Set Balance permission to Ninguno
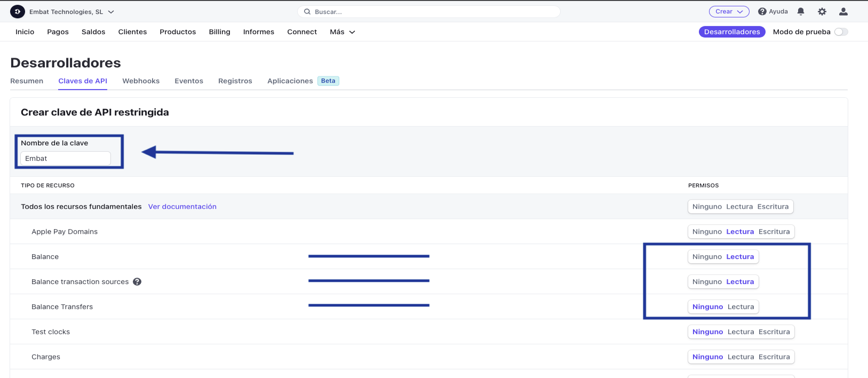 [x=707, y=257]
